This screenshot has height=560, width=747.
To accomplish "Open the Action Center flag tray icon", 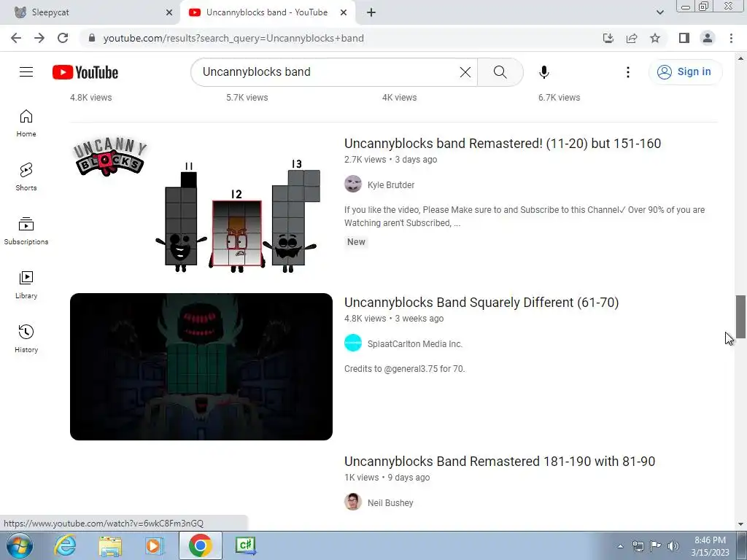I will [x=656, y=546].
